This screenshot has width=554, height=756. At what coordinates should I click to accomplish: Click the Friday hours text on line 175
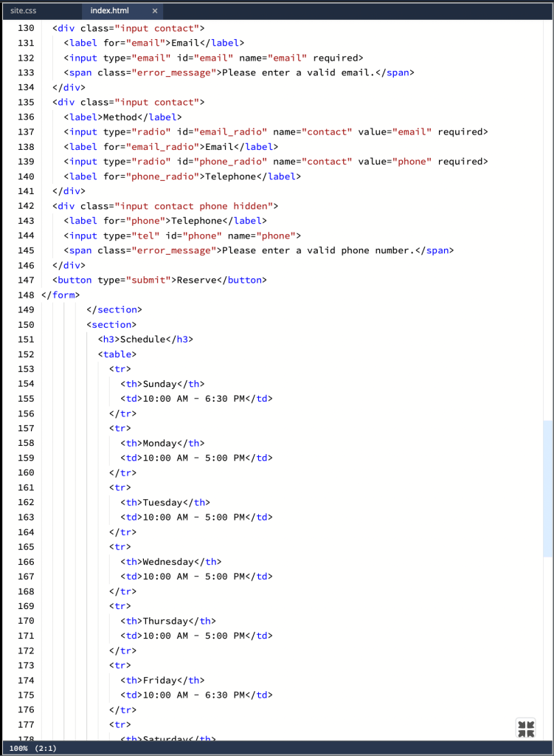coord(193,695)
